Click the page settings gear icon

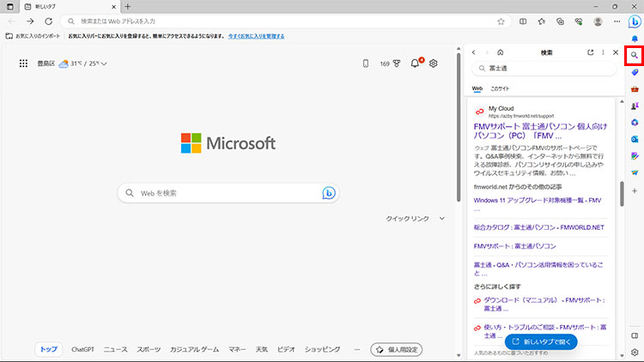pos(434,63)
